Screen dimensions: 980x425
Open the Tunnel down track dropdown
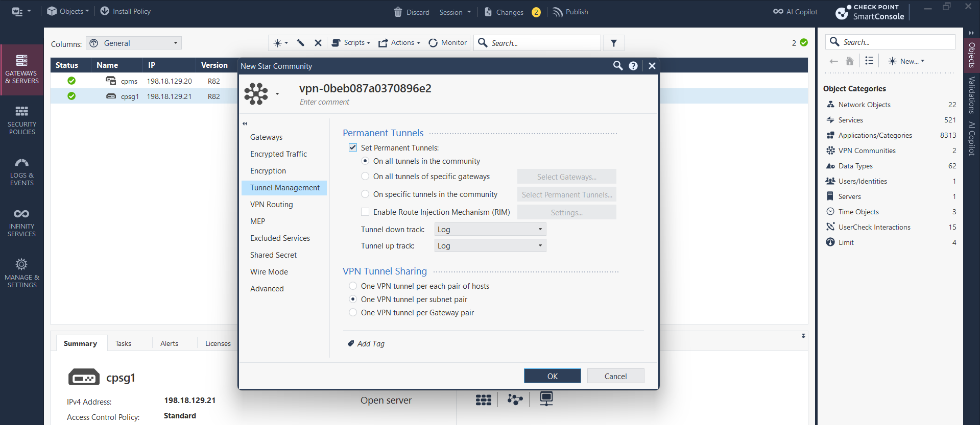[490, 230]
